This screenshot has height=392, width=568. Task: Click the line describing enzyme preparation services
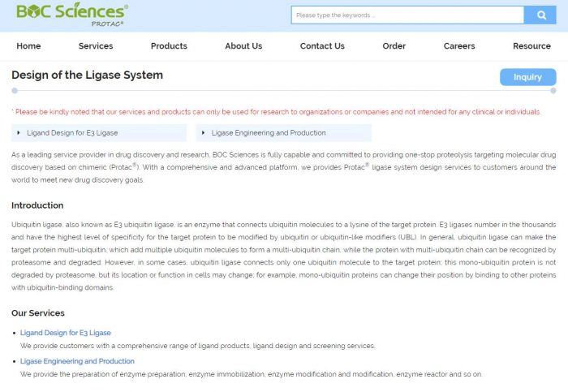(x=251, y=374)
